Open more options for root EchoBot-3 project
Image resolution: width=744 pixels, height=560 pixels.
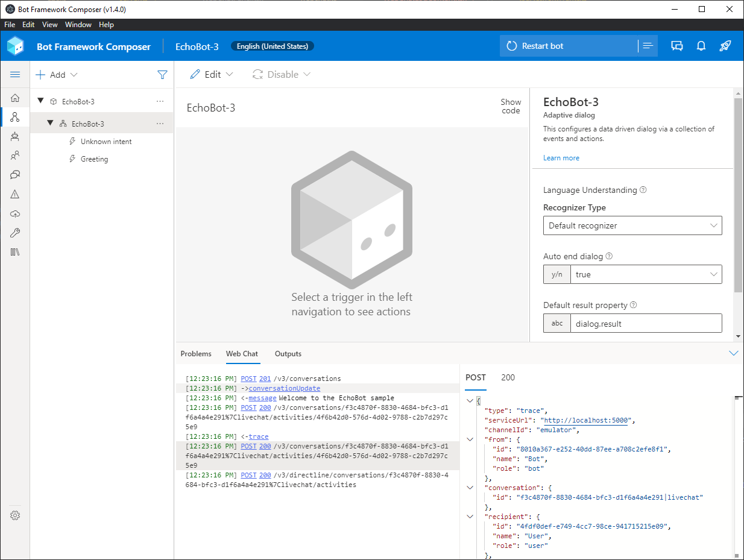(x=160, y=101)
